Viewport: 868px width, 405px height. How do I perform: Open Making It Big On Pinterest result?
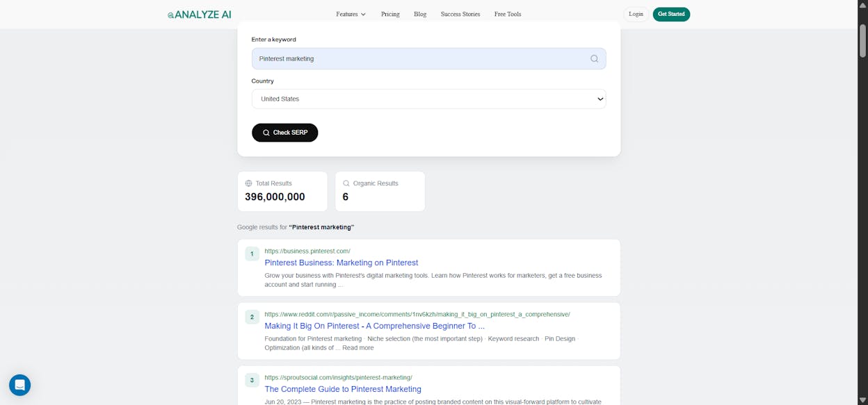374,326
